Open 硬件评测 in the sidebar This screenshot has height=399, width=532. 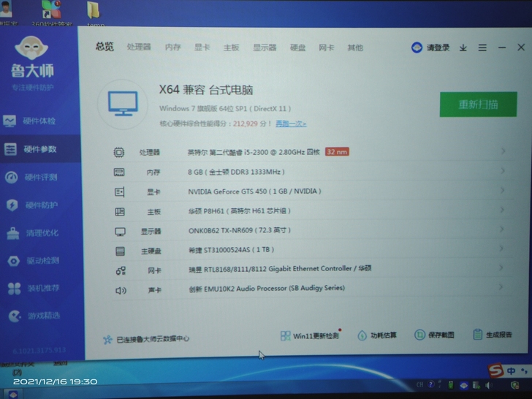[x=31, y=177]
